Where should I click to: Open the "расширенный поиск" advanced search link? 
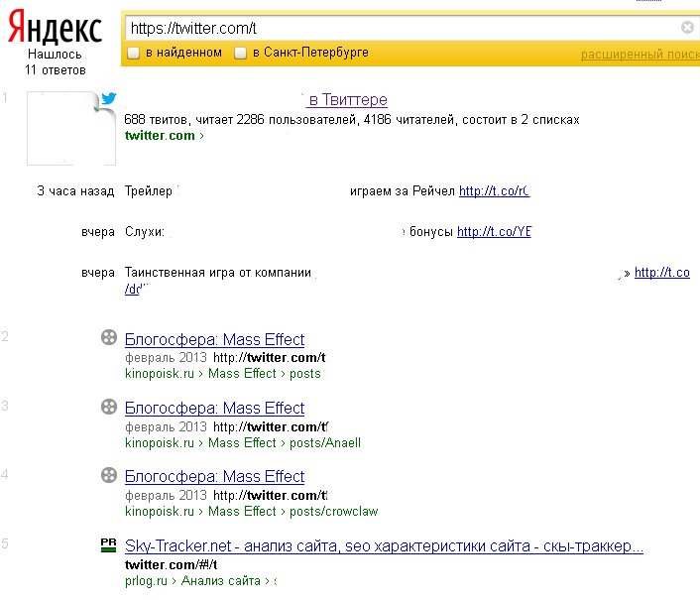click(x=640, y=55)
